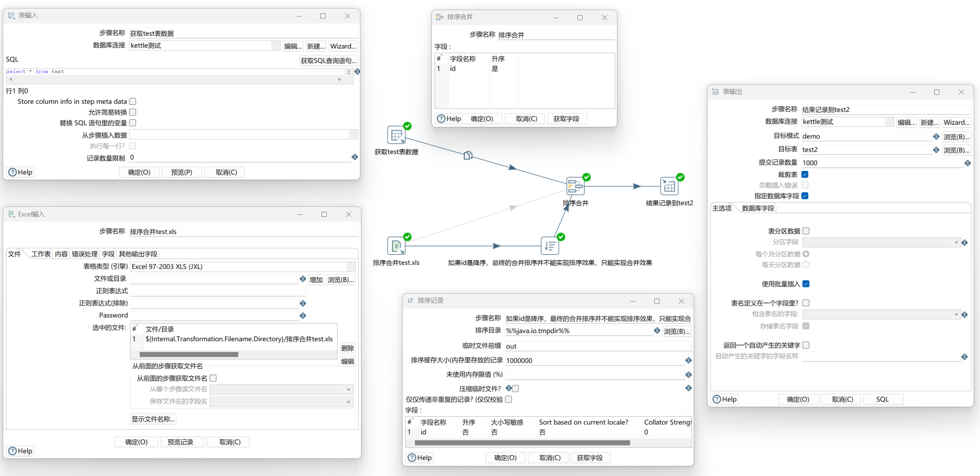Select the 排序合并 sorted merge step icon
Image resolution: width=980 pixels, height=476 pixels.
pos(575,187)
